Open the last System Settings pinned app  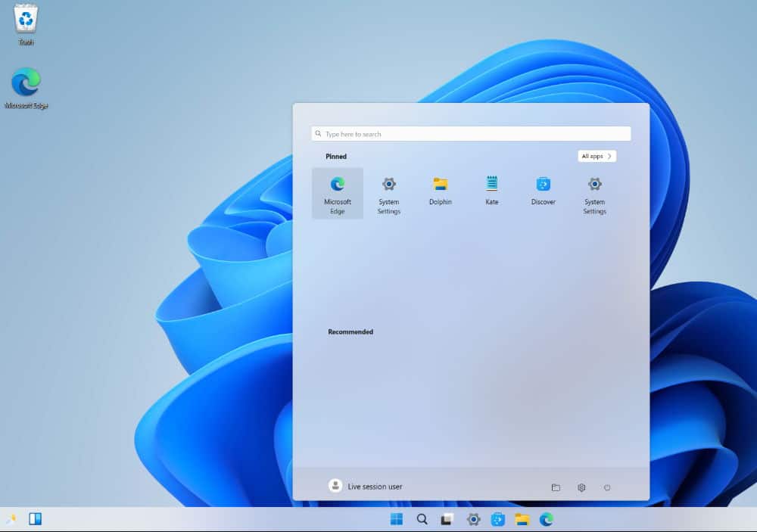(594, 194)
